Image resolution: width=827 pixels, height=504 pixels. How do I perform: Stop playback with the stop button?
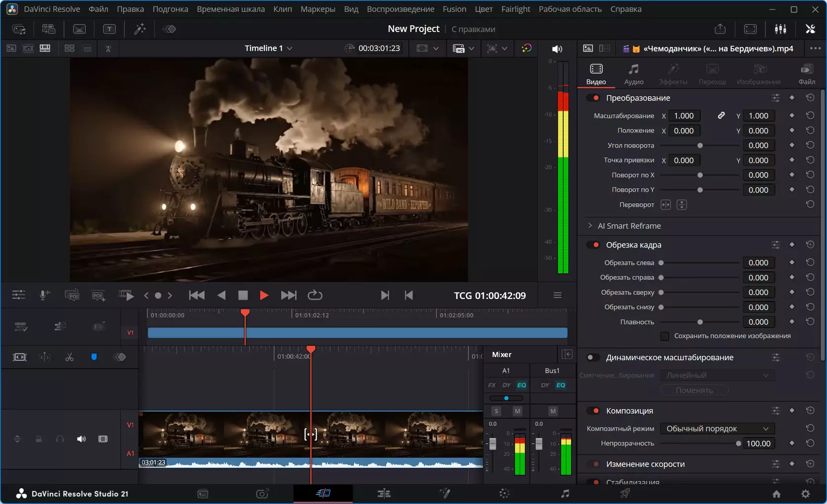243,295
